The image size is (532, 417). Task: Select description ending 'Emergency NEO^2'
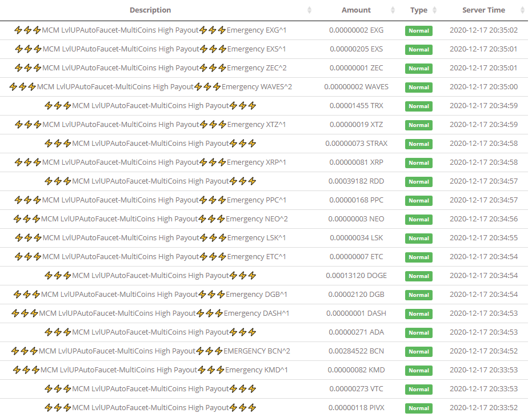click(150, 219)
